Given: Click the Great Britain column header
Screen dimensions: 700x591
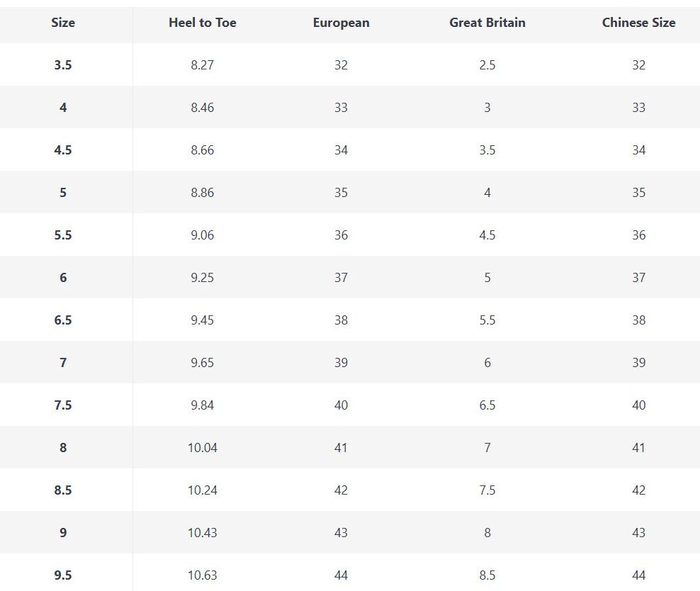Looking at the screenshot, I should tap(487, 23).
